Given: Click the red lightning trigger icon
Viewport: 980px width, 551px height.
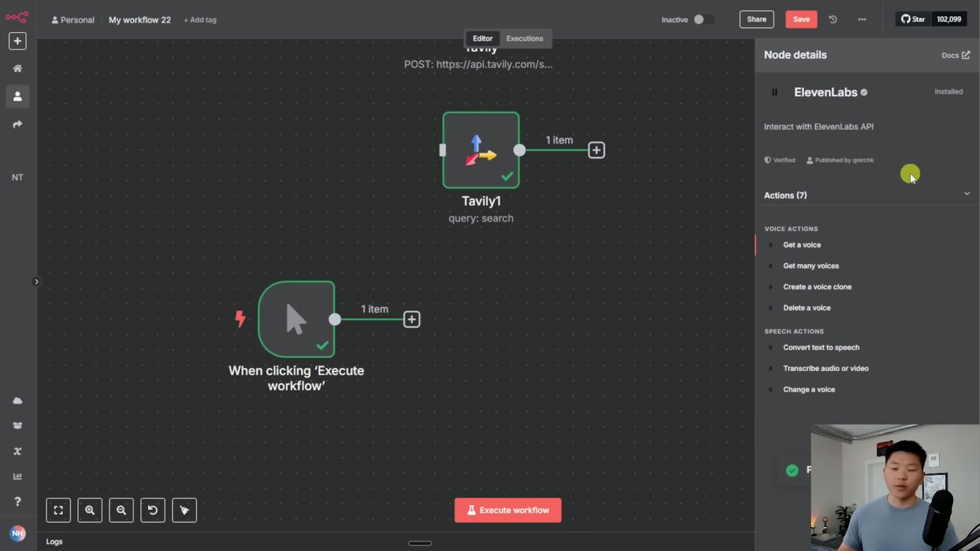Looking at the screenshot, I should tap(240, 319).
